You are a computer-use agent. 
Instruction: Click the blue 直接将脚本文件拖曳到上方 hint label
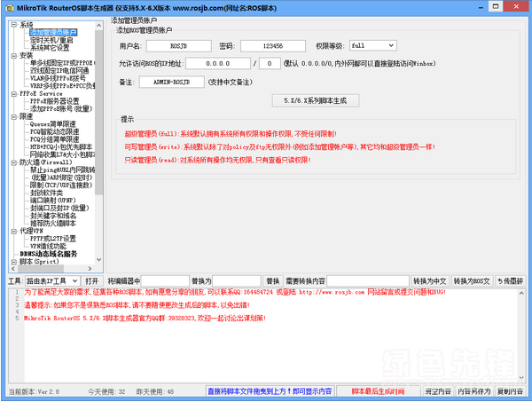pos(270,391)
